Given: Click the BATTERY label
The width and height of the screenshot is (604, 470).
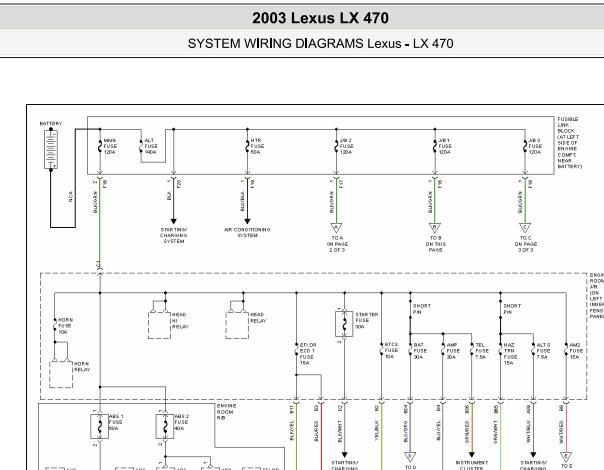Looking at the screenshot, I should click(51, 124).
